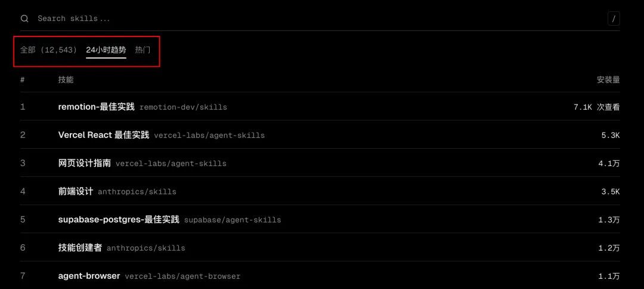Open supabase-postgres-最佳实践 skill
This screenshot has height=289, width=644.
[x=119, y=220]
